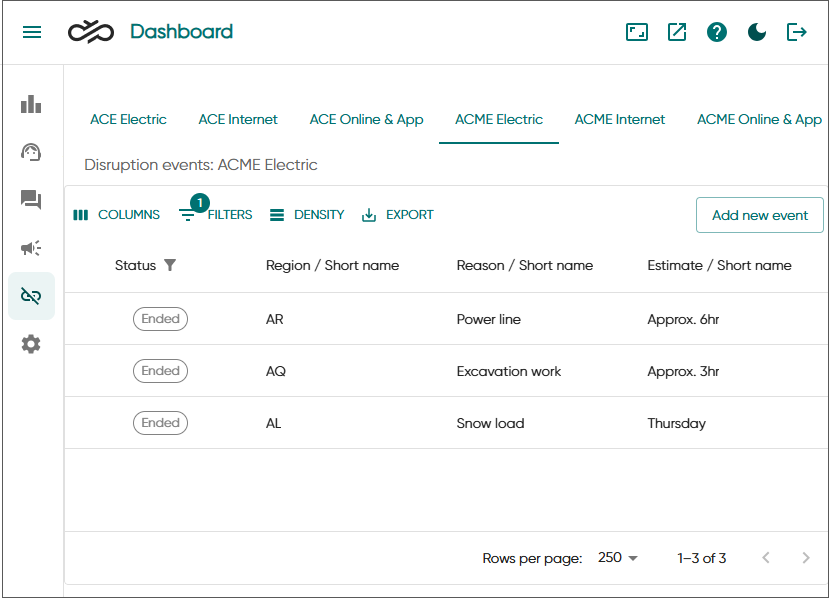Click the fullscreen icon in header
829x598 pixels.
click(637, 32)
